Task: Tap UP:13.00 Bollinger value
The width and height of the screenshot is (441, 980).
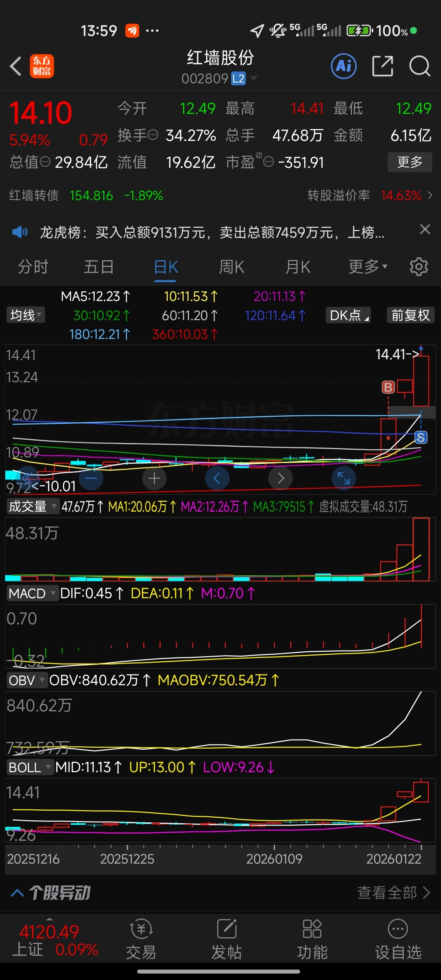Action: [x=163, y=767]
